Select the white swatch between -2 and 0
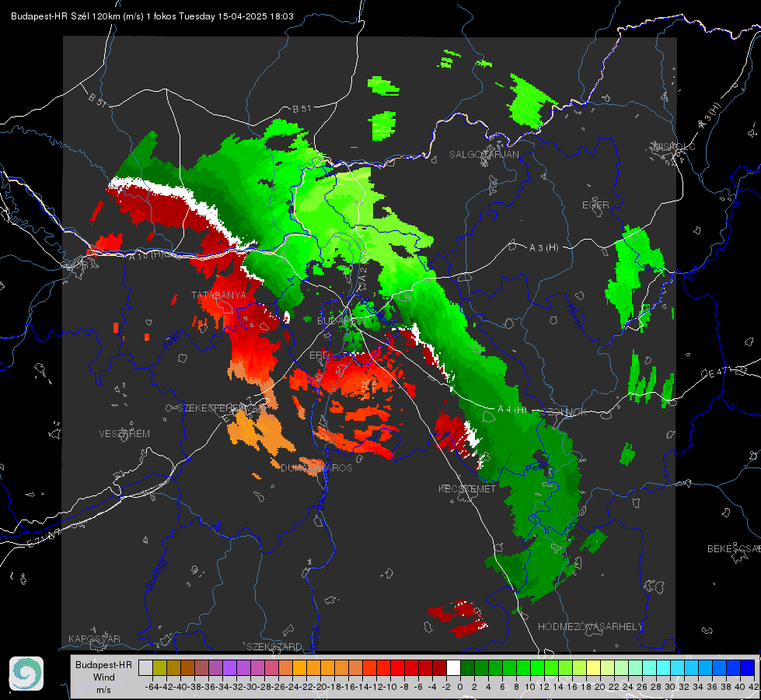 click(x=453, y=667)
